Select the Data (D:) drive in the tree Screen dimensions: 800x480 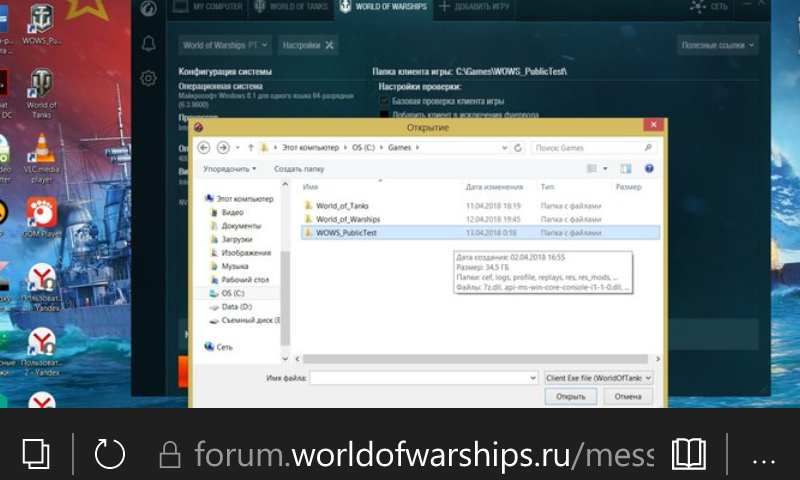pos(231,307)
